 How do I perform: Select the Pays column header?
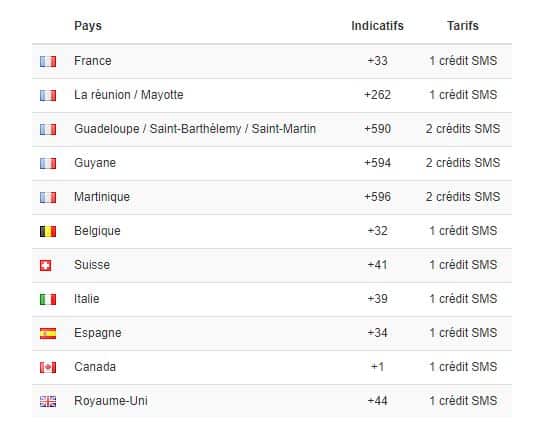point(88,26)
